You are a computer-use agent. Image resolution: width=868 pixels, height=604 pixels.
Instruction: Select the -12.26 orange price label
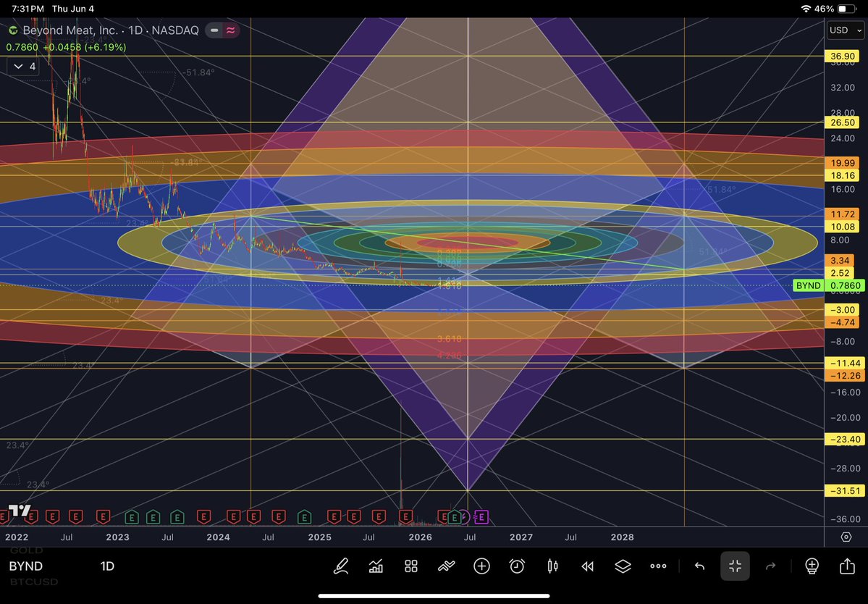click(843, 375)
